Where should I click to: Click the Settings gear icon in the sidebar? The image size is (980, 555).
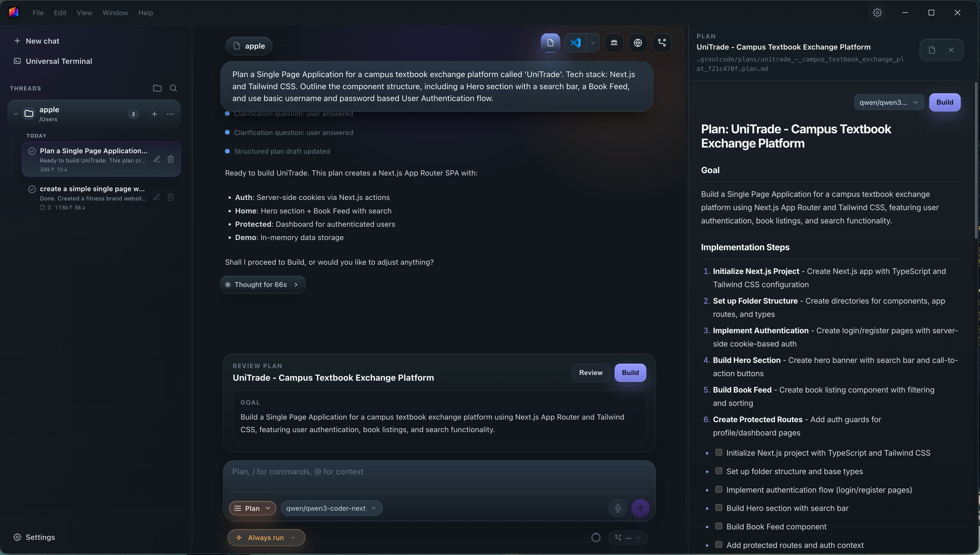point(17,537)
